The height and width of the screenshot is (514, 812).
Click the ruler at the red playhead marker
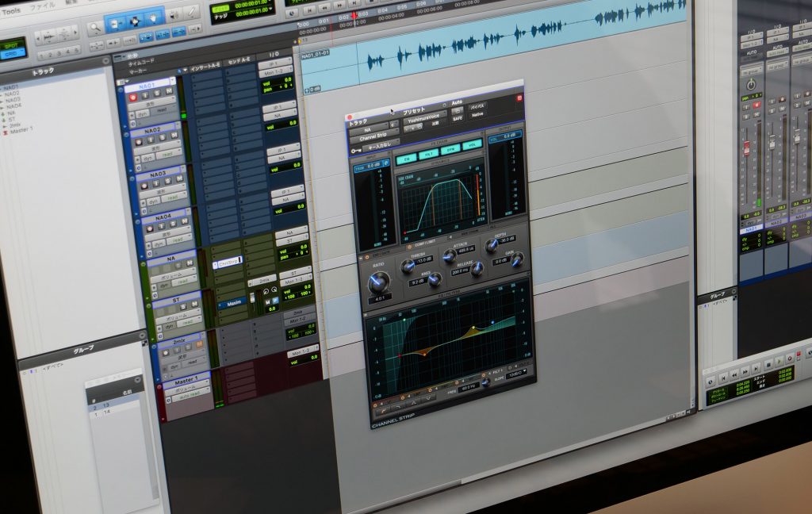pos(354,16)
